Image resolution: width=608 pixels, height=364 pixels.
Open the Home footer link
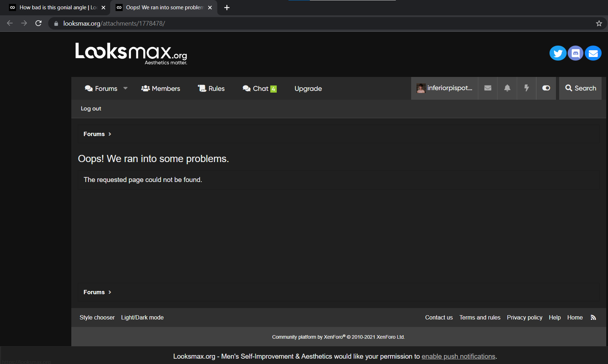coord(575,317)
